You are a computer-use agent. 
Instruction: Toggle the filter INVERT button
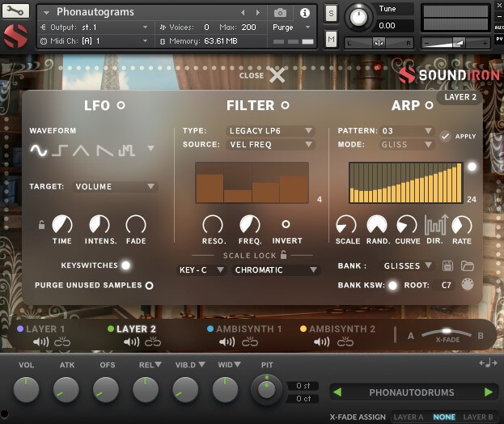pyautogui.click(x=286, y=224)
